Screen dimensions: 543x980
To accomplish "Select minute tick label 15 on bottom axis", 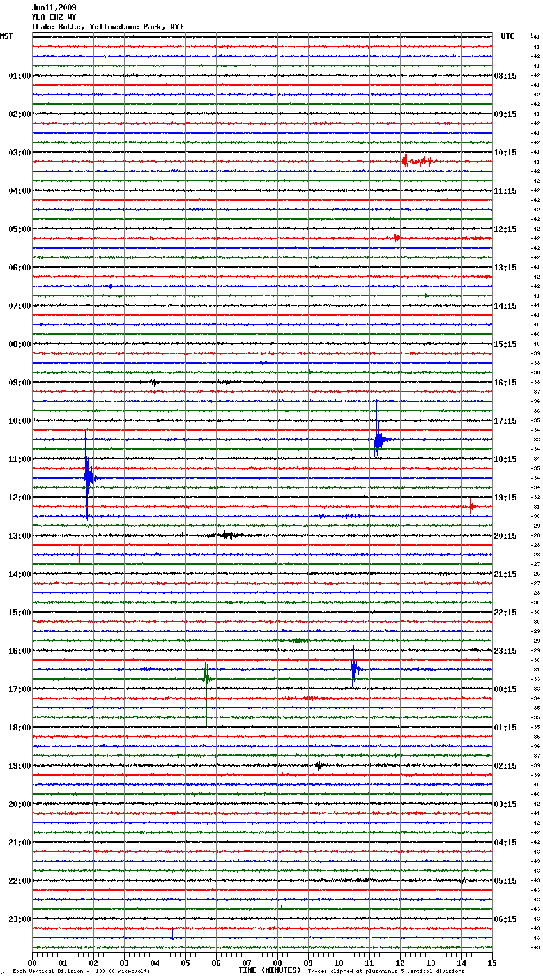I will tap(492, 963).
